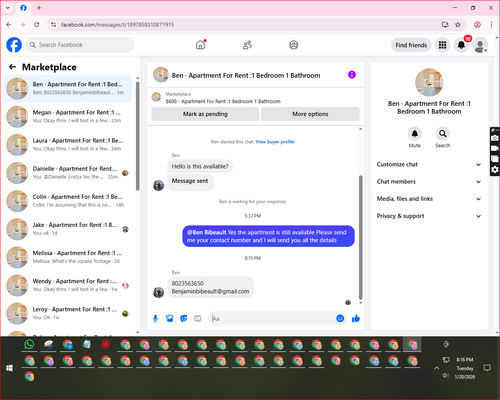Go to the Home feed icon
This screenshot has width=500, height=400.
200,45
